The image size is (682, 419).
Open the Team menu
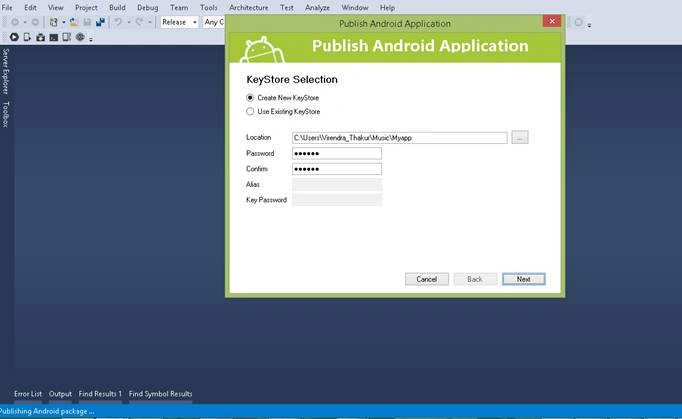[179, 7]
